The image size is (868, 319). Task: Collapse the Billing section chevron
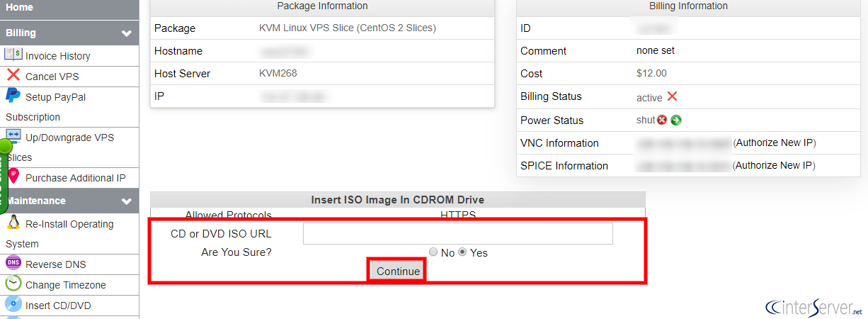pos(127,33)
